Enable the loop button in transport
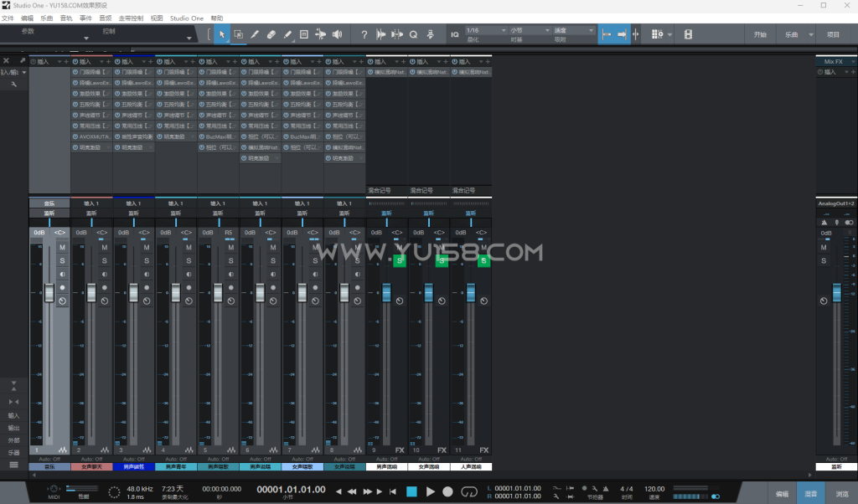 [470, 491]
